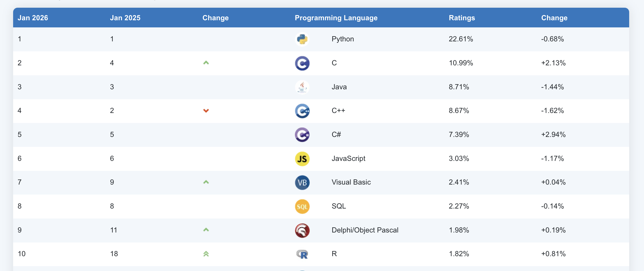Click the orange SQL icon
644x271 pixels.
(302, 206)
